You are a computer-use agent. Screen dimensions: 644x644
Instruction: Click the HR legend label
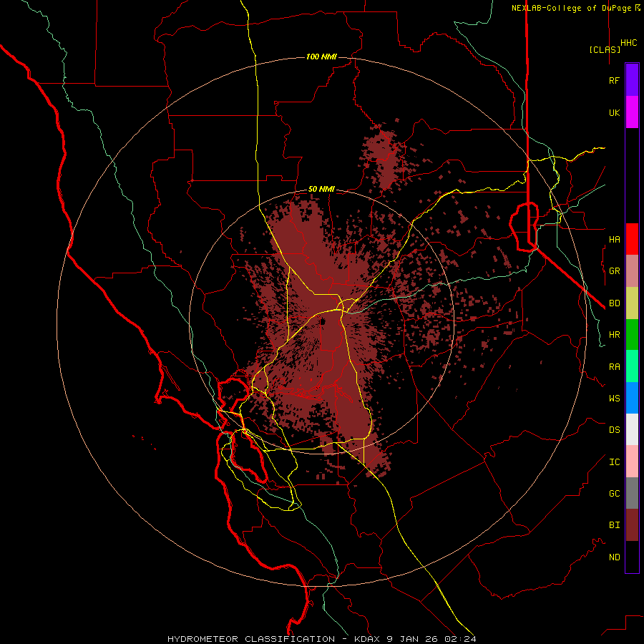(614, 335)
